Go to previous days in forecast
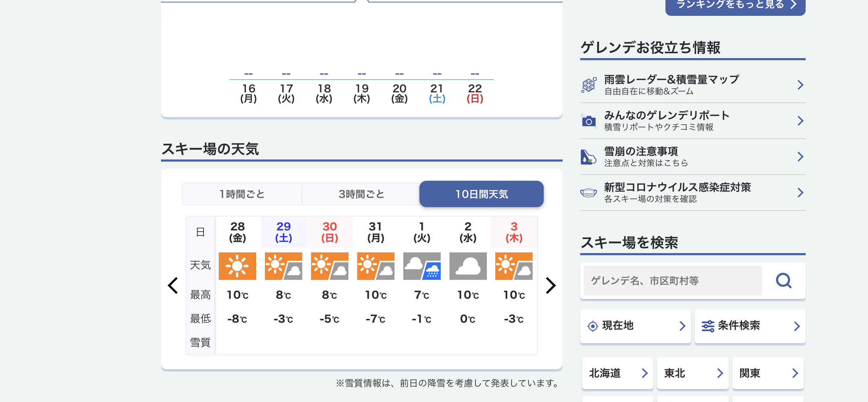Screen dimensions: 868x402 tap(173, 285)
